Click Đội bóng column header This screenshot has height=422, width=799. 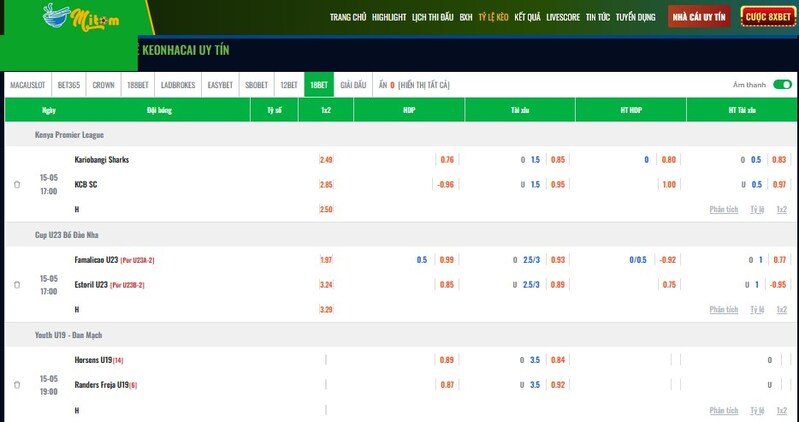click(x=159, y=110)
